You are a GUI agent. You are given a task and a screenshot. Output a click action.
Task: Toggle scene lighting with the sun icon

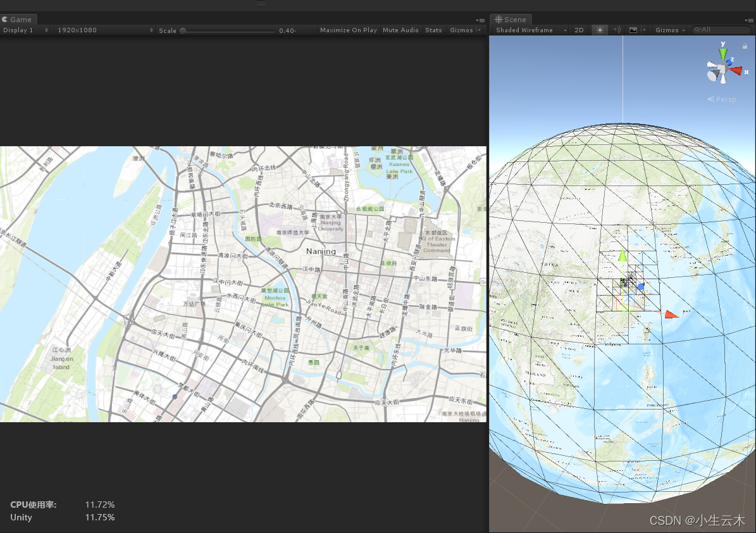pos(600,30)
